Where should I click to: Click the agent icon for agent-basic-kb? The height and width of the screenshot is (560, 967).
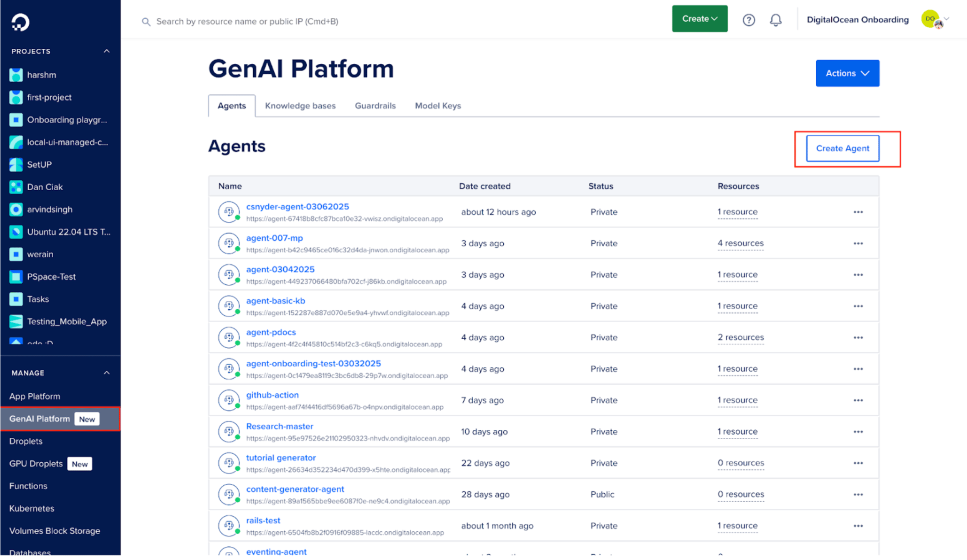(229, 306)
